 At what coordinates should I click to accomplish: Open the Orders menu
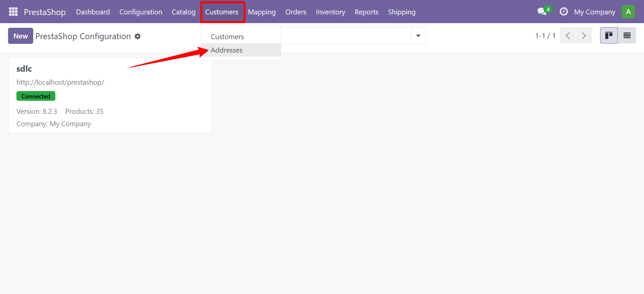coord(296,12)
